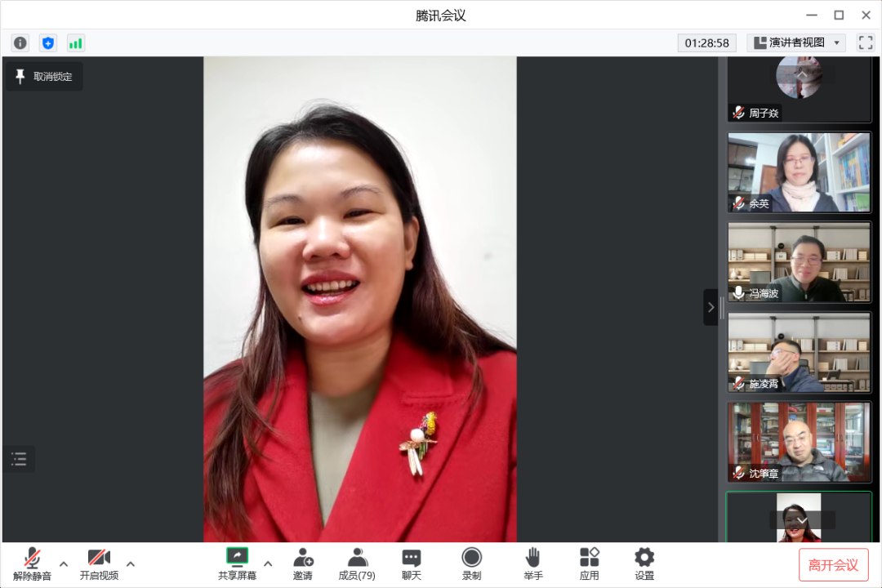Open the meeting info icon
This screenshot has height=588, width=882.
coord(20,43)
